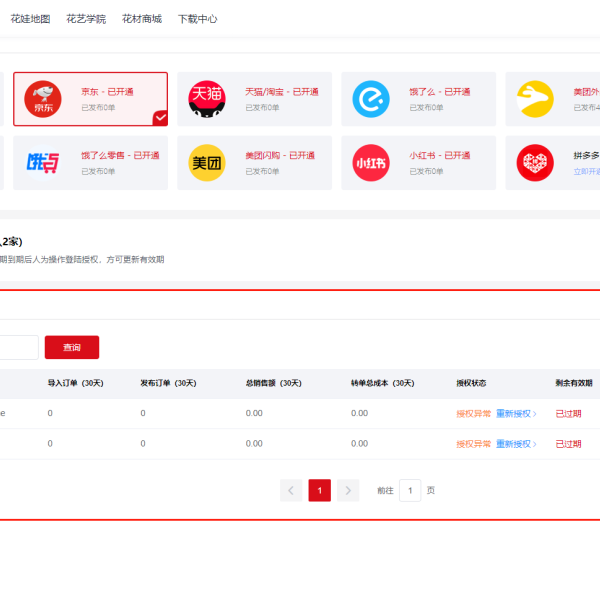
Task: Select the 京东 - 已开通 platform card
Action: (91, 99)
